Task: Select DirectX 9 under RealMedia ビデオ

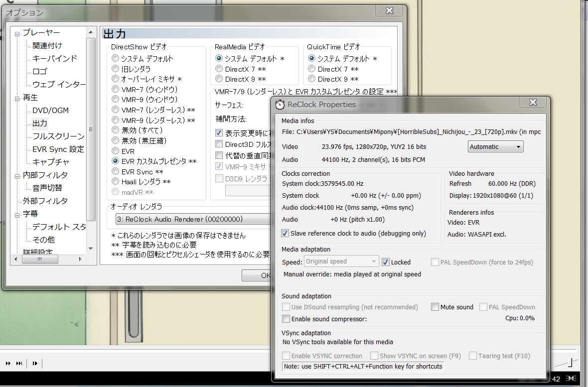Action: point(219,79)
